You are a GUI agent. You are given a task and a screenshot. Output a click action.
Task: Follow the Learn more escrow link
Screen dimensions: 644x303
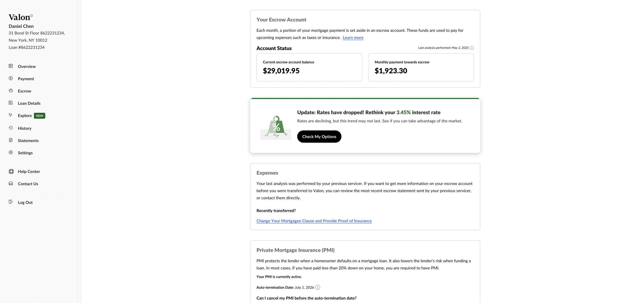353,37
